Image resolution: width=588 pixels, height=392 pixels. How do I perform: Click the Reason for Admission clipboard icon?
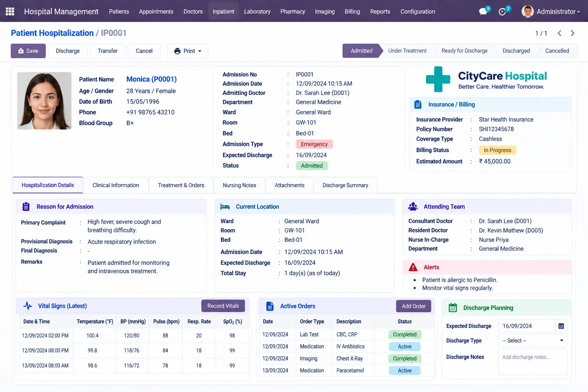[x=26, y=207]
